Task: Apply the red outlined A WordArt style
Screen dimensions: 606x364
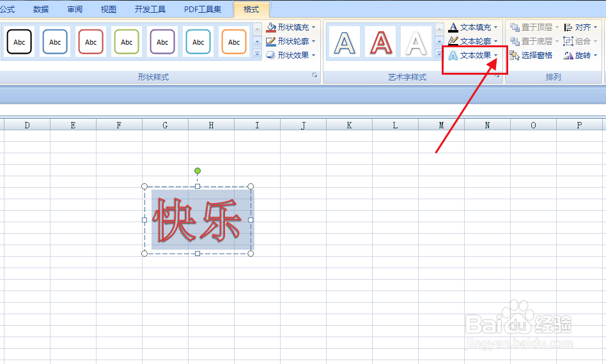Action: point(380,42)
